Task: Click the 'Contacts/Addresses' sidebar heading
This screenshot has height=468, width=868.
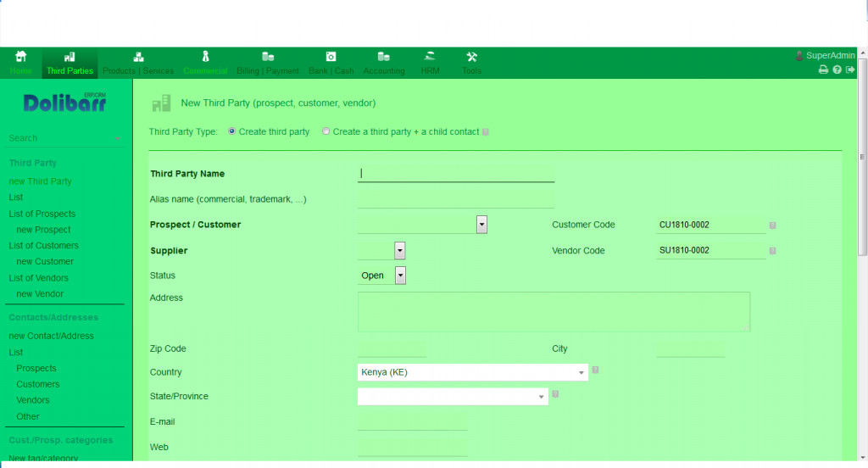Action: tap(53, 317)
